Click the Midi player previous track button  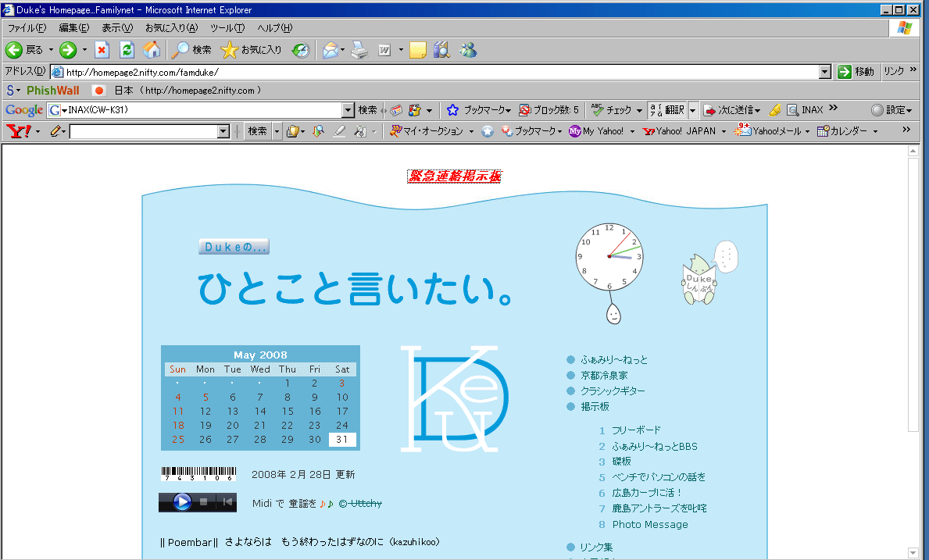pos(227,502)
